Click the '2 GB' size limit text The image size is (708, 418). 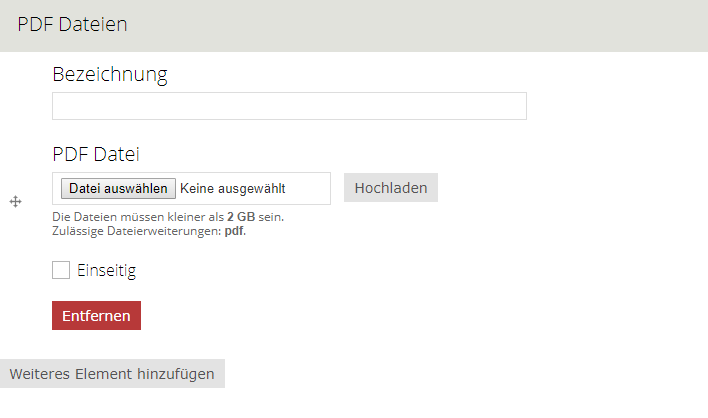point(241,217)
